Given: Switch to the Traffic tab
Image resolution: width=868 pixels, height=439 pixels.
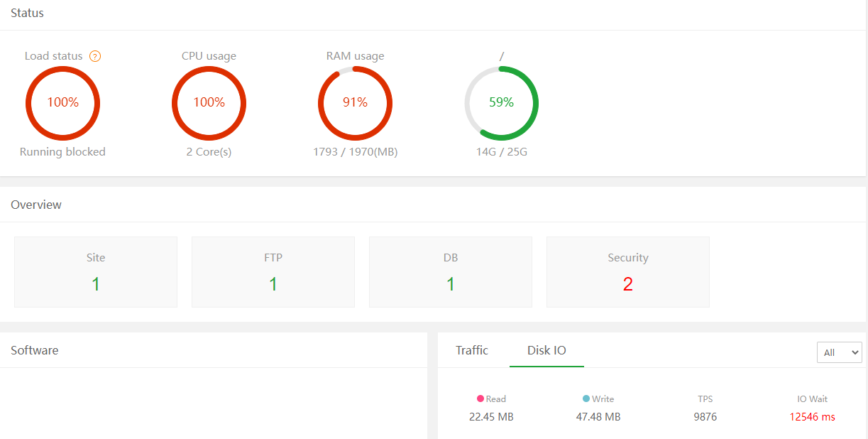Looking at the screenshot, I should click(472, 350).
